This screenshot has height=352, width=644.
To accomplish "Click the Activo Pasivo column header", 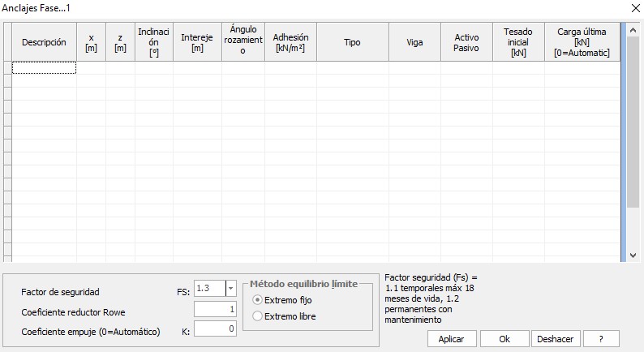I will tap(466, 42).
